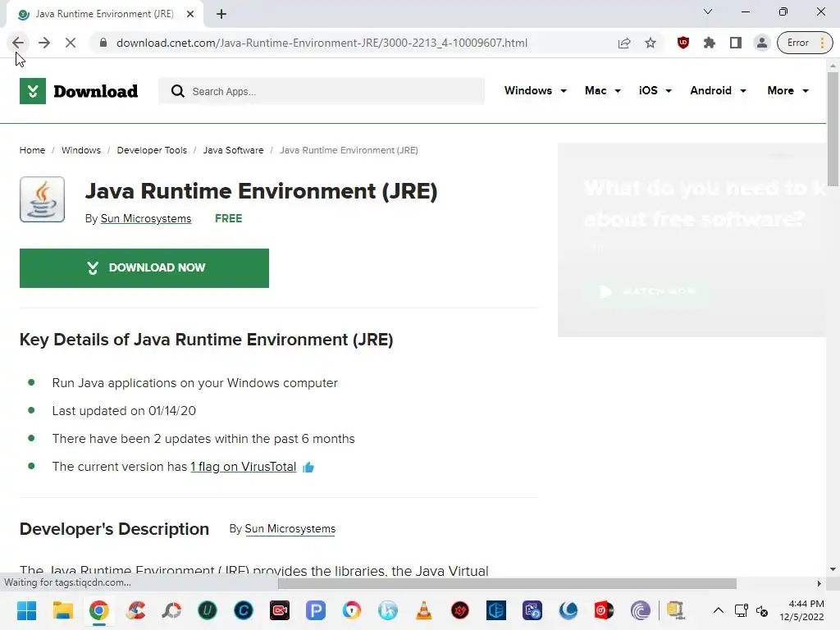Open the Java Software breadcrumb

pyautogui.click(x=233, y=150)
